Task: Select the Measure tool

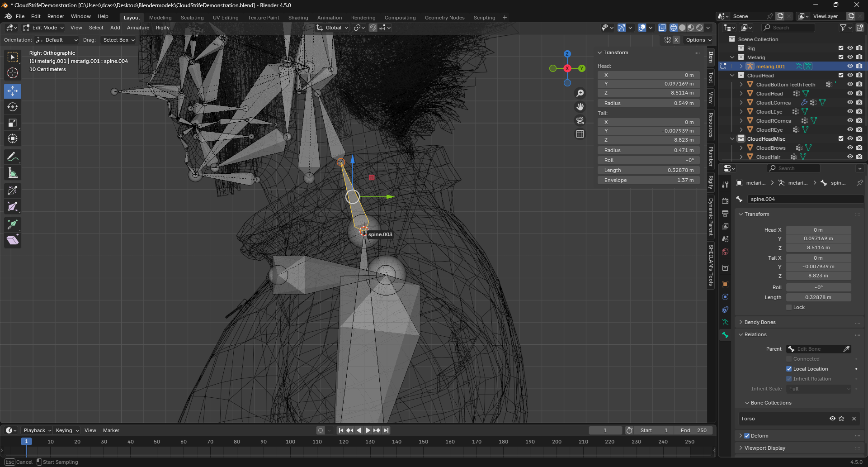Action: [x=13, y=173]
